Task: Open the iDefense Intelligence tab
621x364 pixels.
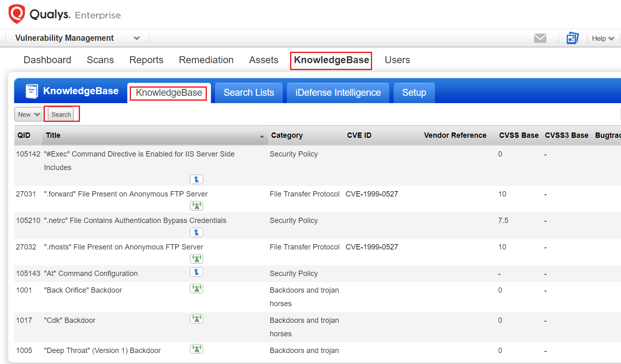Action: (x=337, y=93)
